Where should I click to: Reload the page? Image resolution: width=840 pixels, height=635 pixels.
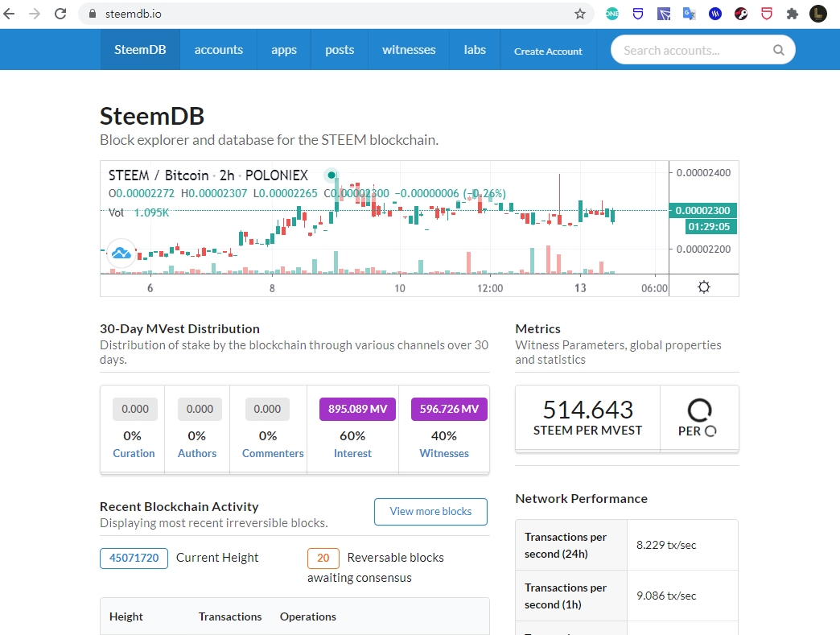click(x=60, y=14)
